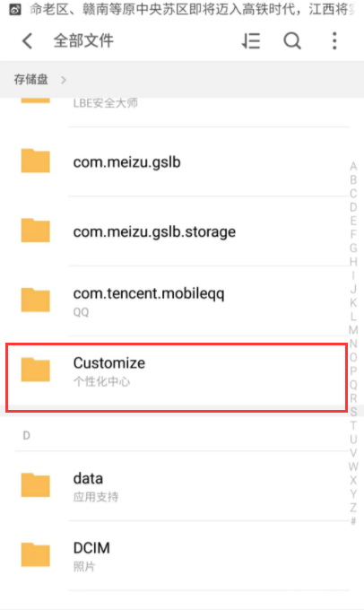The width and height of the screenshot is (364, 610).
Task: Open com.meizu.gslb.storage folder
Action: [182, 231]
